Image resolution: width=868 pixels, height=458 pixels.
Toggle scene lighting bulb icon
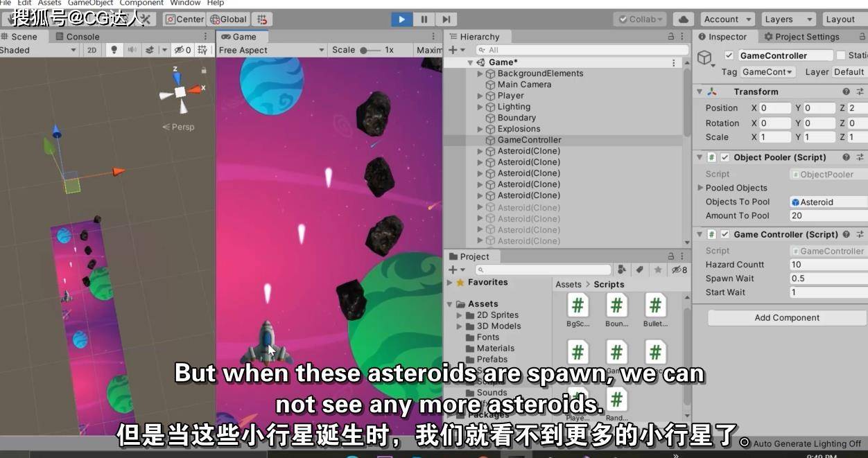click(114, 50)
